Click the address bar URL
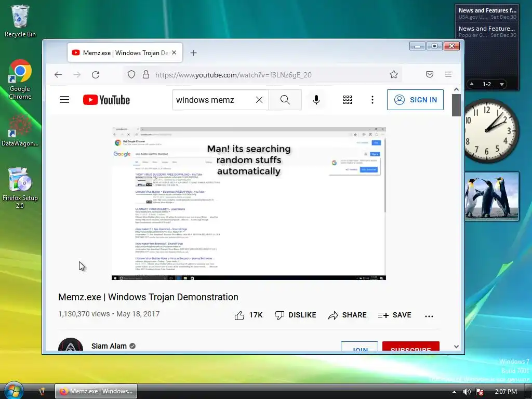 coord(233,75)
